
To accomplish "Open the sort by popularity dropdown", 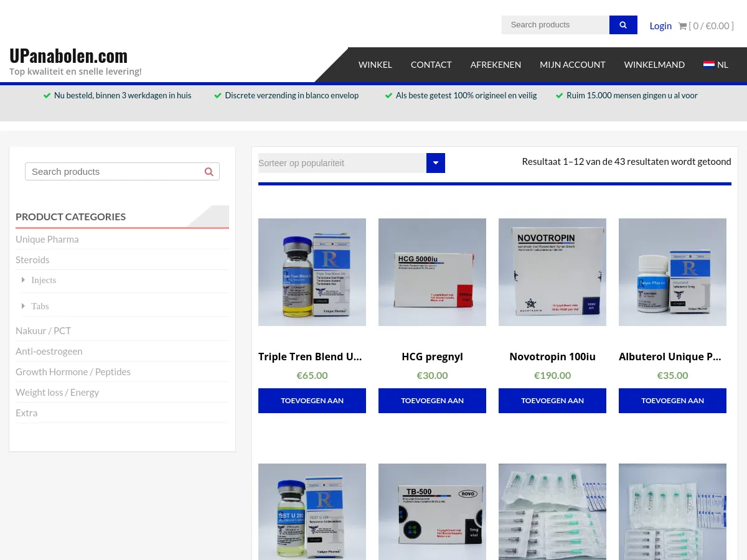I will (x=351, y=163).
